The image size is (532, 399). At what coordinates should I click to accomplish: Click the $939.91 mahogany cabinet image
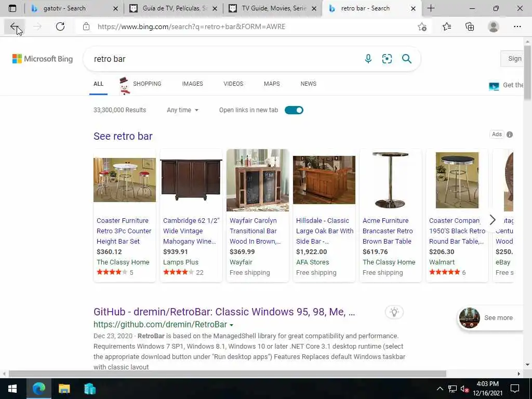[191, 180]
